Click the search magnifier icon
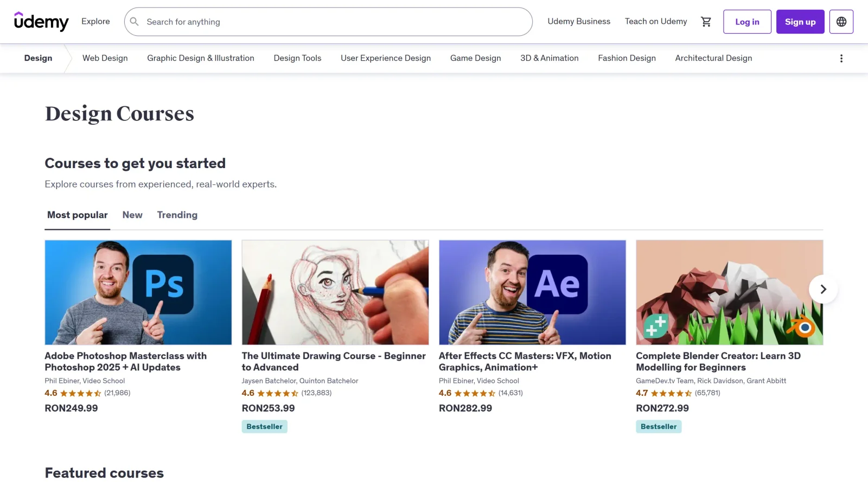The image size is (868, 482). pos(134,22)
